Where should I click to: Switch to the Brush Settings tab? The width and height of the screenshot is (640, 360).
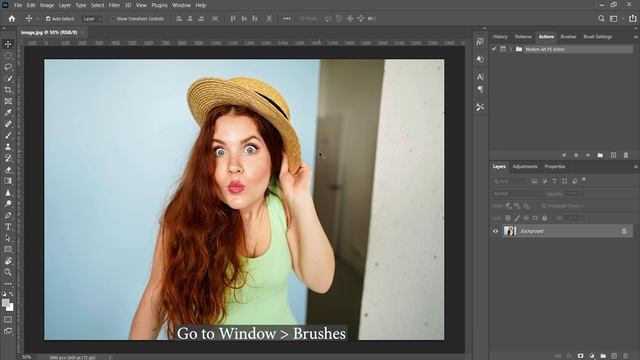(x=598, y=37)
